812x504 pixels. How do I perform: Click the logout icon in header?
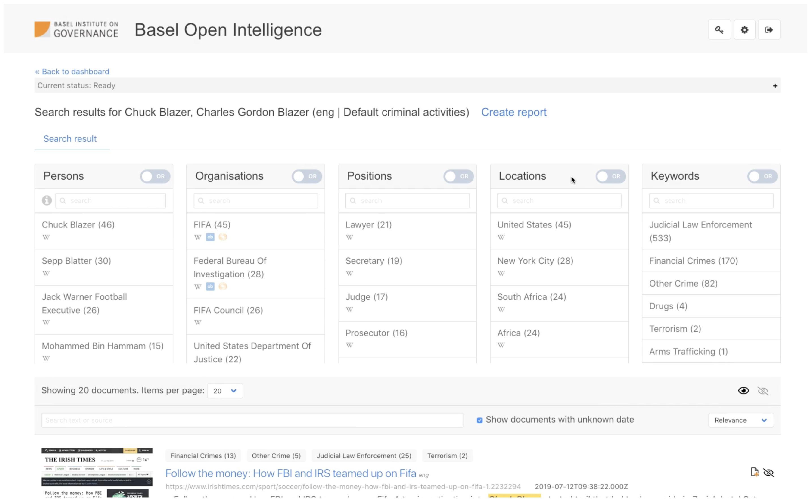769,30
